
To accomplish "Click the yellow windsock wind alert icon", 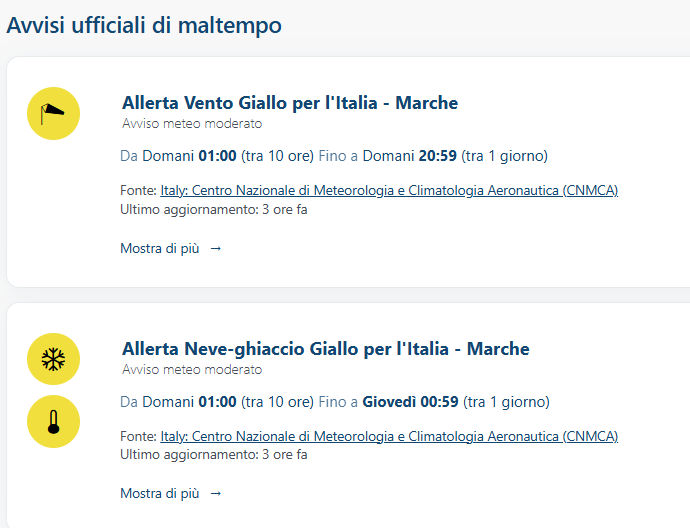I will point(53,113).
